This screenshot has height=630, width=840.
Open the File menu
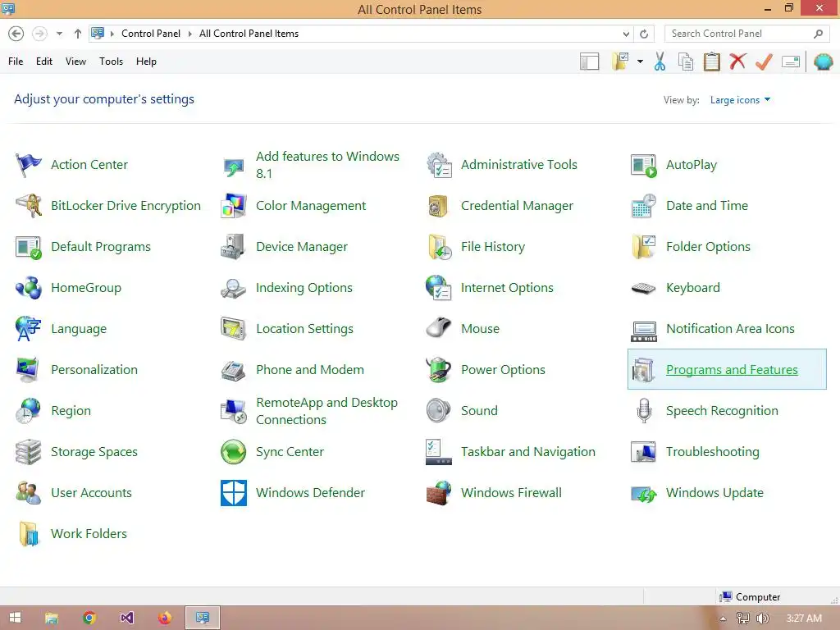coord(16,62)
